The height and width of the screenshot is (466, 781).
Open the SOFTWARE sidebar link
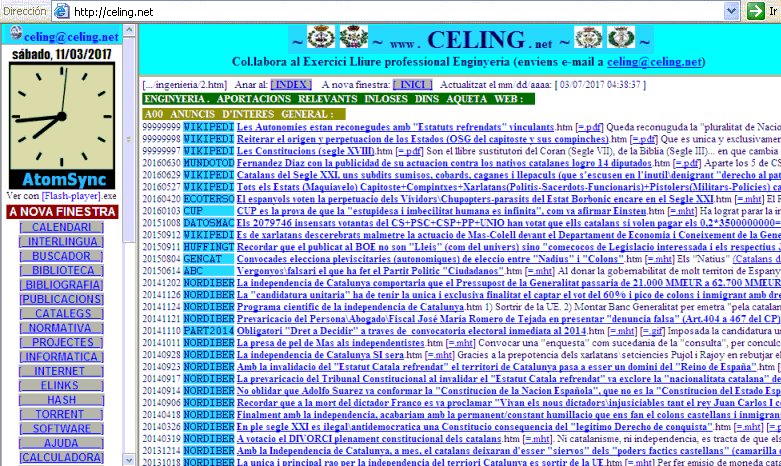point(61,429)
